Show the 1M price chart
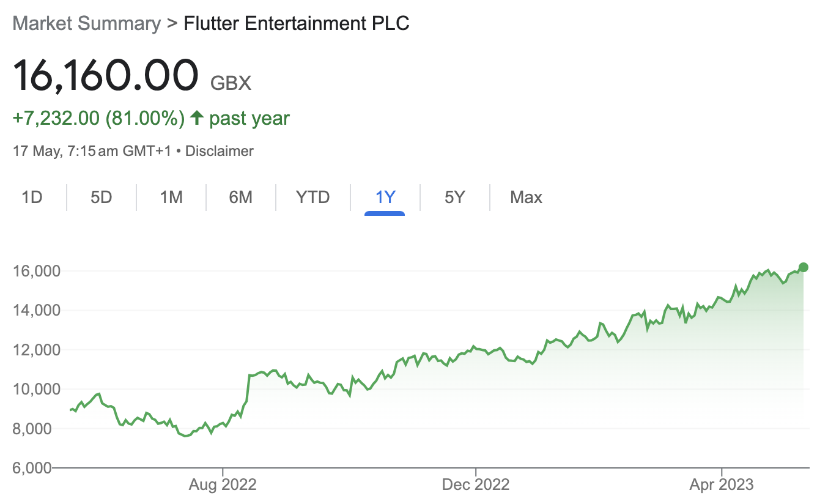Image resolution: width=828 pixels, height=504 pixels. 171,198
